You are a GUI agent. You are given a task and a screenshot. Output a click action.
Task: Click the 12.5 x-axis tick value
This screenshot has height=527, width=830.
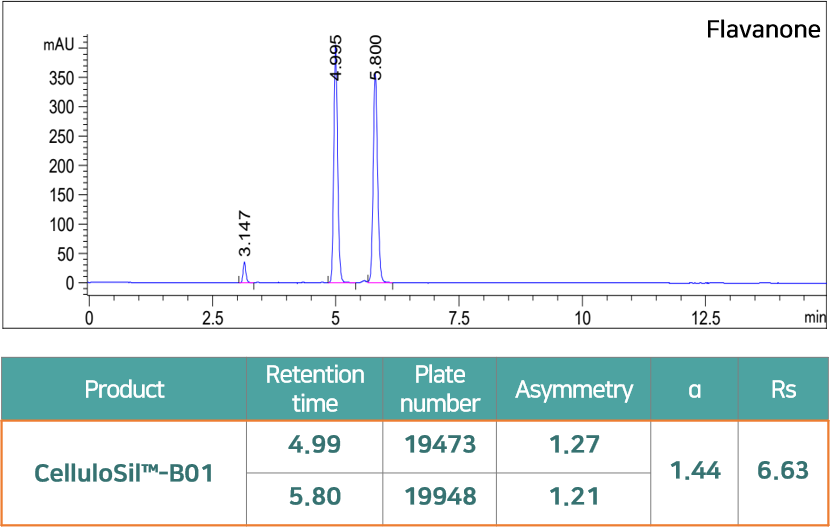click(x=705, y=318)
